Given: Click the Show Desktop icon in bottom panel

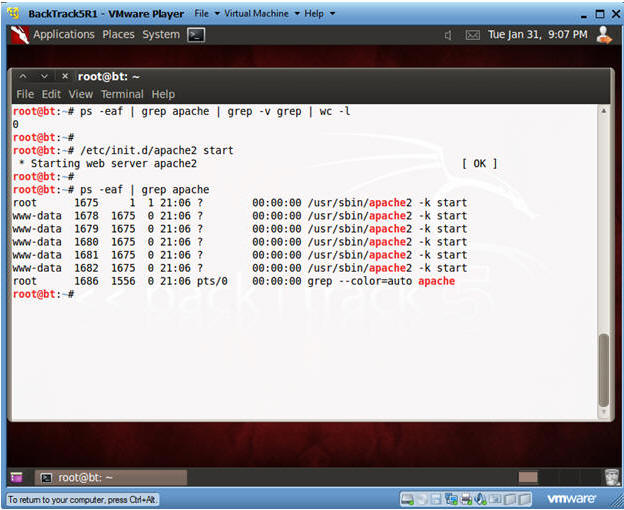Looking at the screenshot, I should coord(17,477).
